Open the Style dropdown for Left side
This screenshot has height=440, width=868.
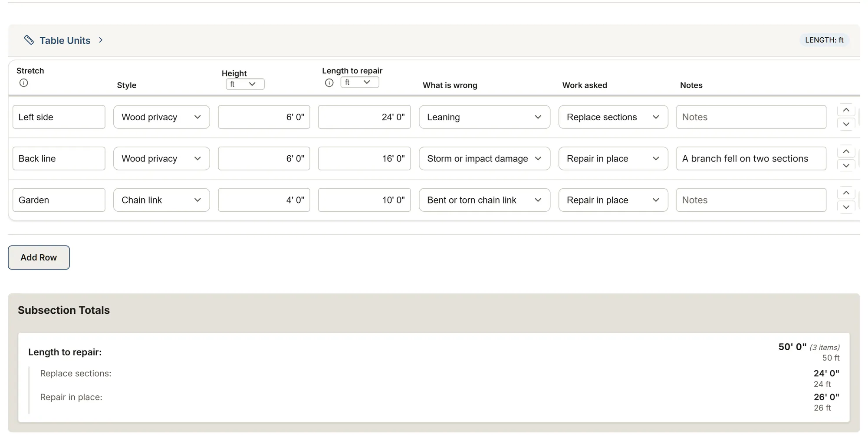[x=161, y=117]
